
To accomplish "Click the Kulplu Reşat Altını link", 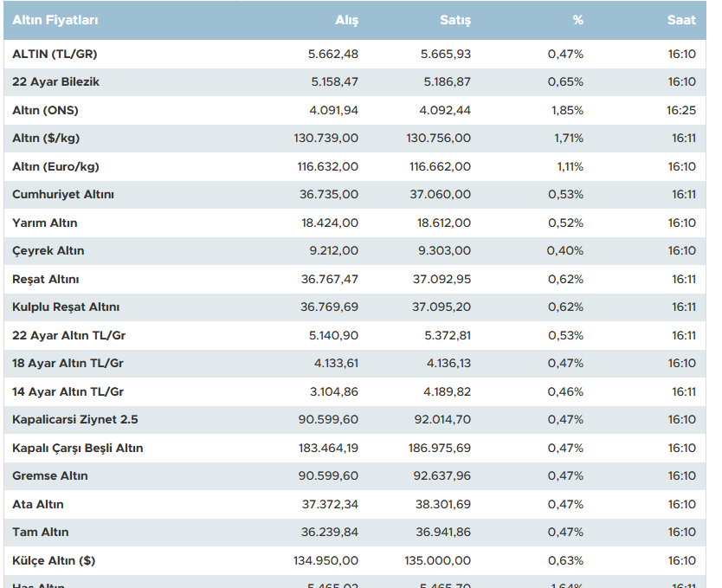I will 66,307.
